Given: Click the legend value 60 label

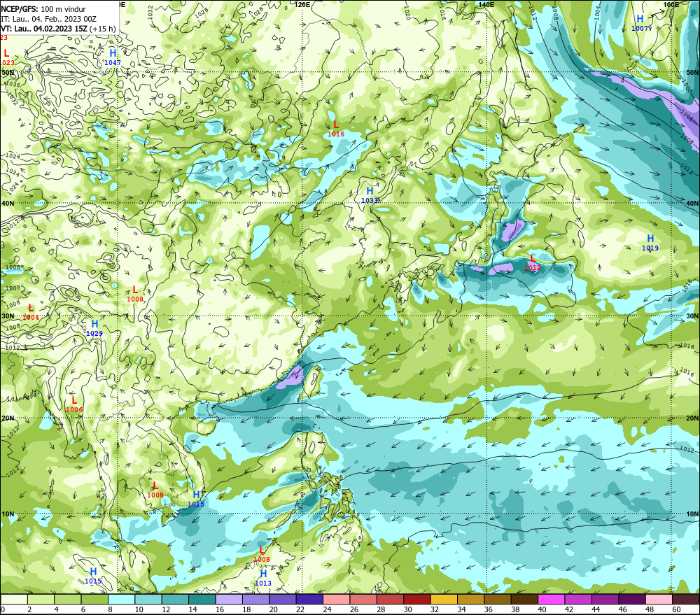Looking at the screenshot, I should 676,609.
